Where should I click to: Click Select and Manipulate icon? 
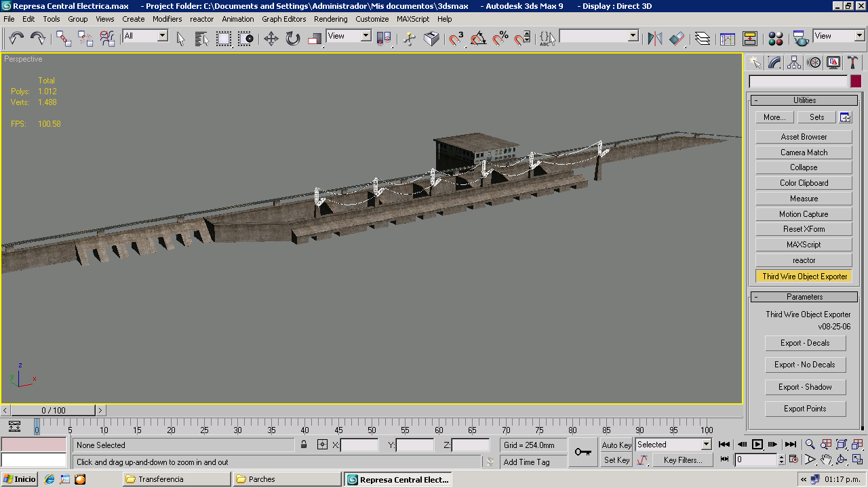410,39
